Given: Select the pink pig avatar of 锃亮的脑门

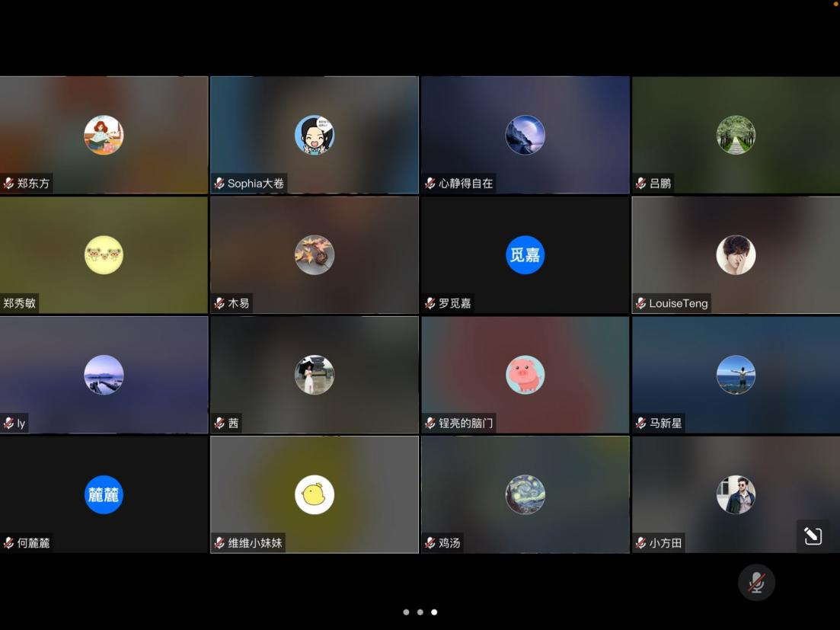Looking at the screenshot, I should [525, 375].
